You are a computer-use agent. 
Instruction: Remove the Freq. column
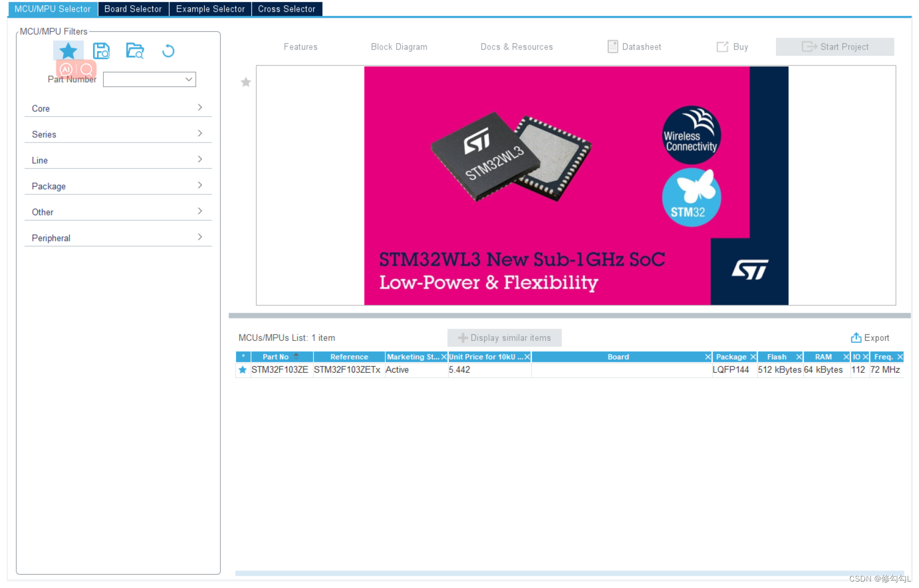900,357
